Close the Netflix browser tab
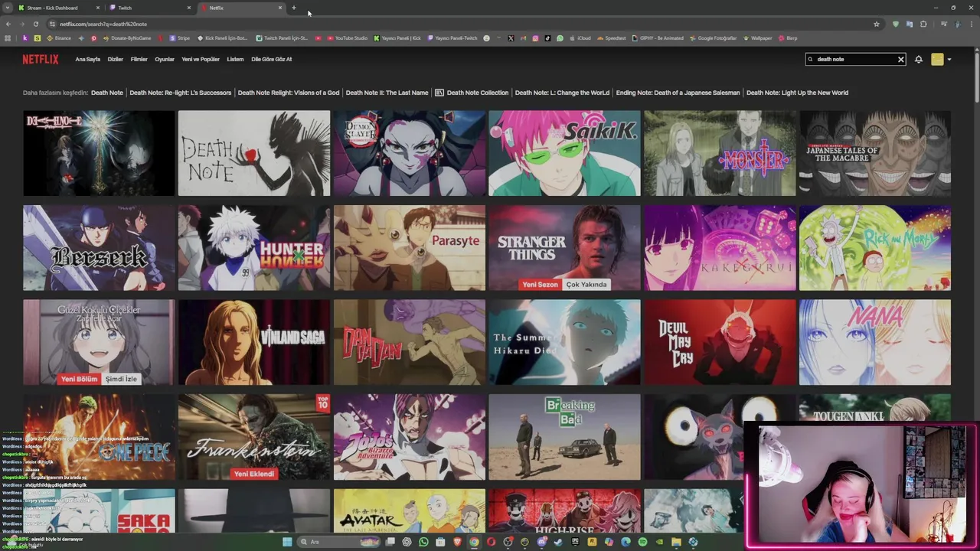This screenshot has width=980, height=551. click(x=280, y=8)
